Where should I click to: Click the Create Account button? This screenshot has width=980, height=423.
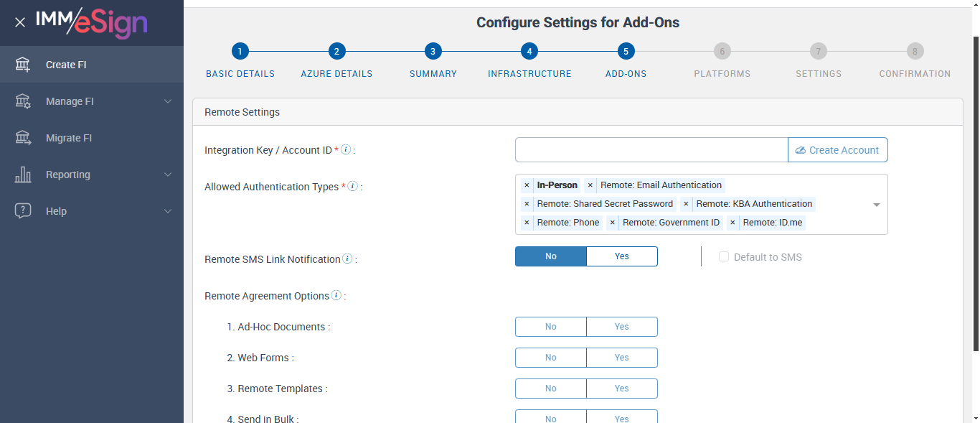(837, 150)
